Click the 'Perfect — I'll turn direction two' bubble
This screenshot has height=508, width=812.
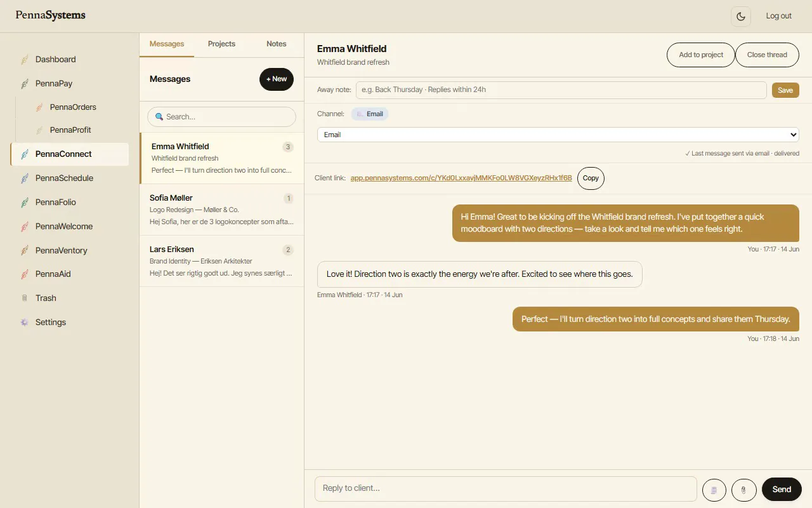[656, 319]
